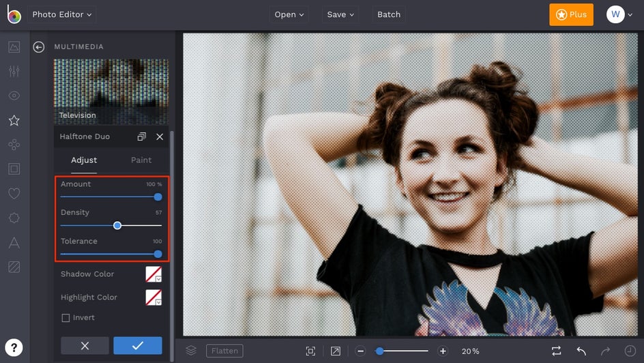The image size is (644, 363).
Task: Switch to the Paint tab
Action: click(x=141, y=160)
